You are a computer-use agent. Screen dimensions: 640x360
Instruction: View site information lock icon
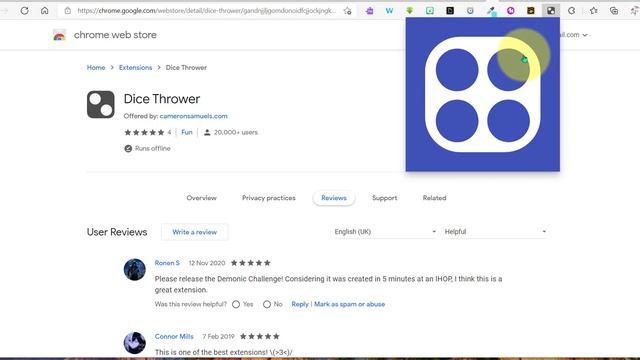(68, 11)
